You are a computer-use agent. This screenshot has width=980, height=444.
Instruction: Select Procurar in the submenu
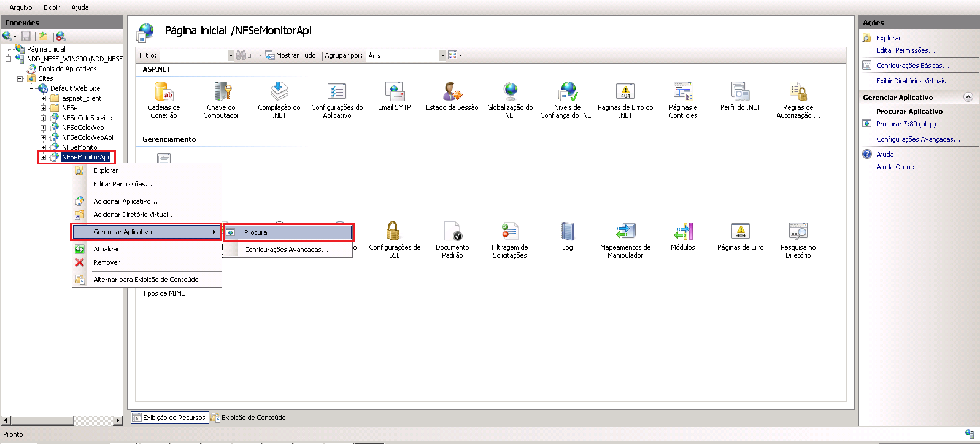coord(288,232)
